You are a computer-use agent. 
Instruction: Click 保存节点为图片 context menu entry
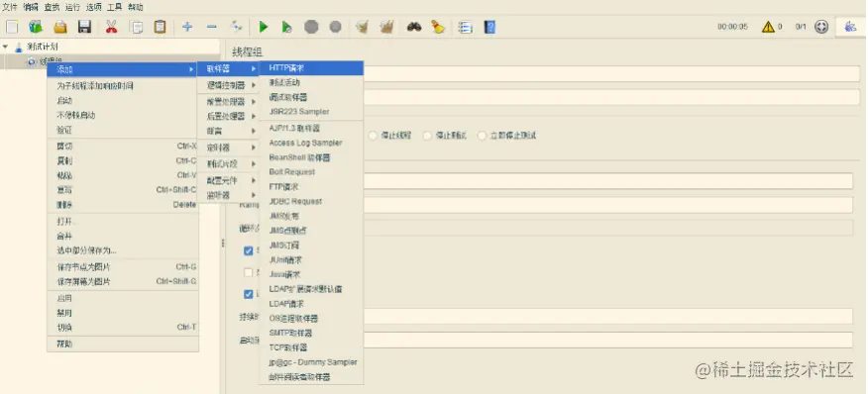coord(123,267)
